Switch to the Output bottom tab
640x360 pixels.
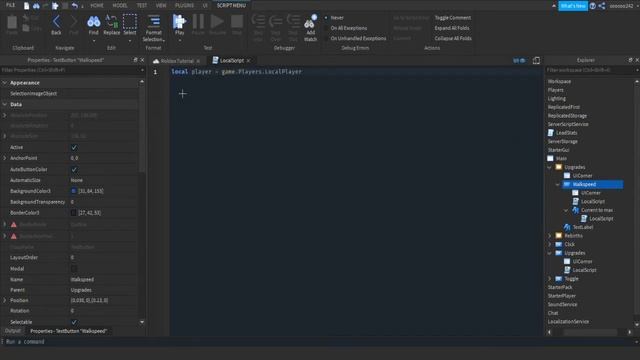click(x=13, y=331)
